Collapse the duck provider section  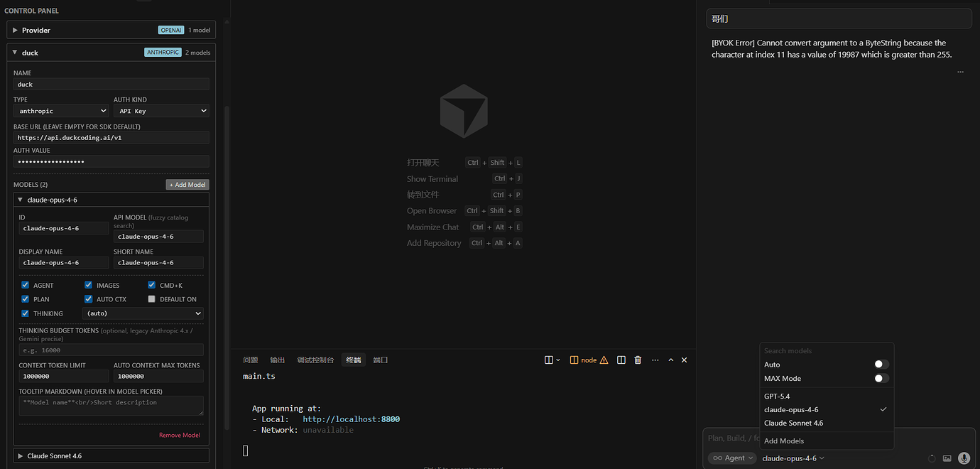(x=111, y=53)
